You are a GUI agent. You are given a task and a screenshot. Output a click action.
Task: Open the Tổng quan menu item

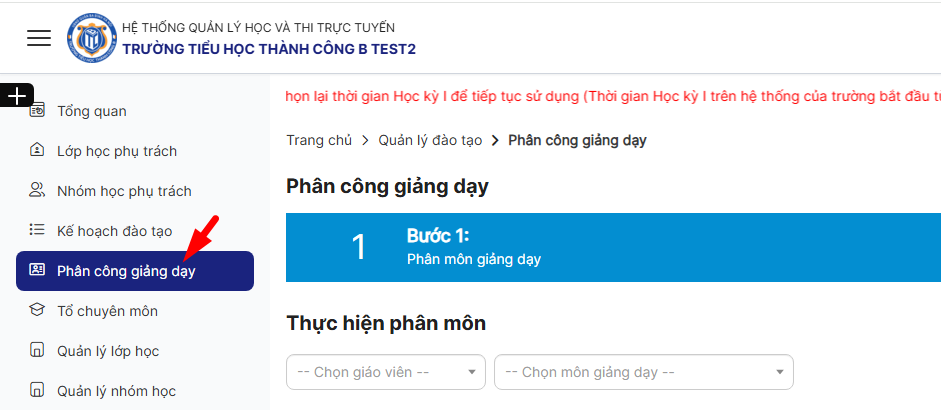click(92, 111)
